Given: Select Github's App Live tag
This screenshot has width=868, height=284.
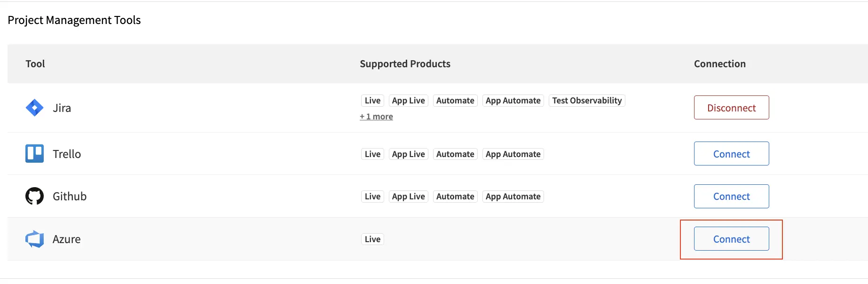Looking at the screenshot, I should (408, 197).
